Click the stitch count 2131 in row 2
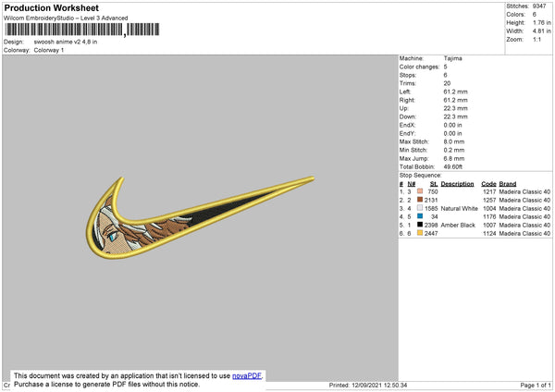The image size is (555, 392). click(431, 200)
